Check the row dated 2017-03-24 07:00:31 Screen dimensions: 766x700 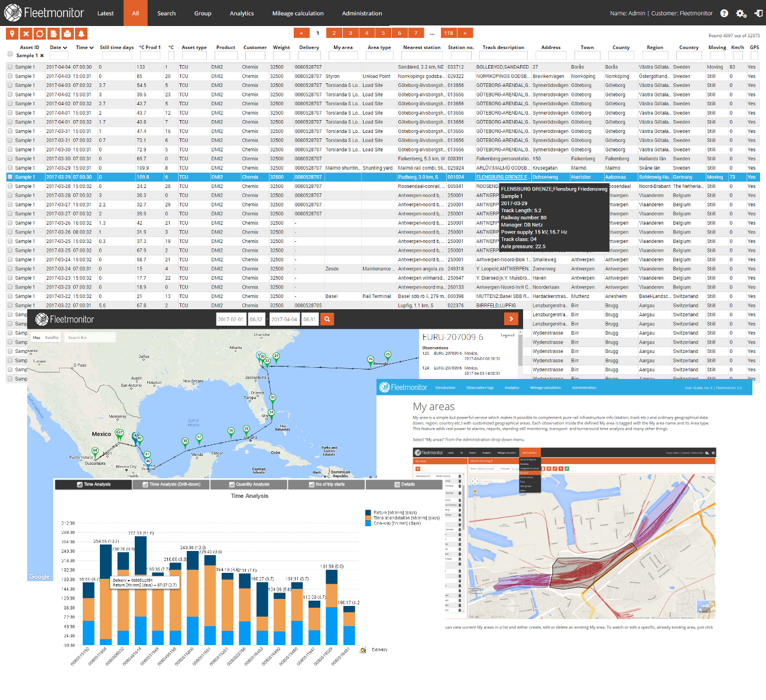click(x=10, y=268)
